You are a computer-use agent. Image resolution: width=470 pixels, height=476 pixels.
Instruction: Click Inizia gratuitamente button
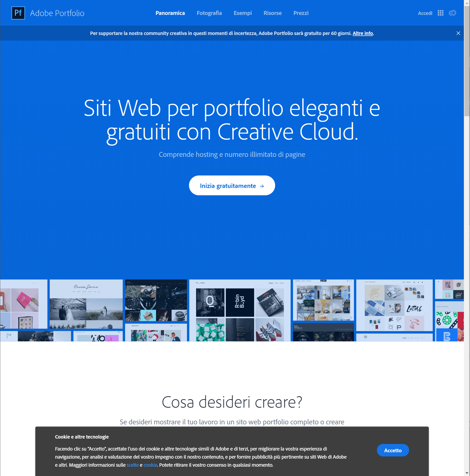232,186
